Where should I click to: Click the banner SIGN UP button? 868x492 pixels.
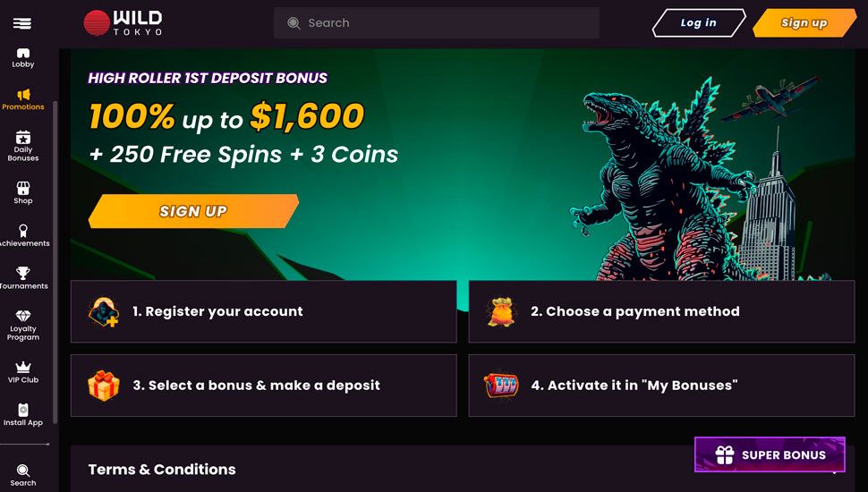(193, 211)
